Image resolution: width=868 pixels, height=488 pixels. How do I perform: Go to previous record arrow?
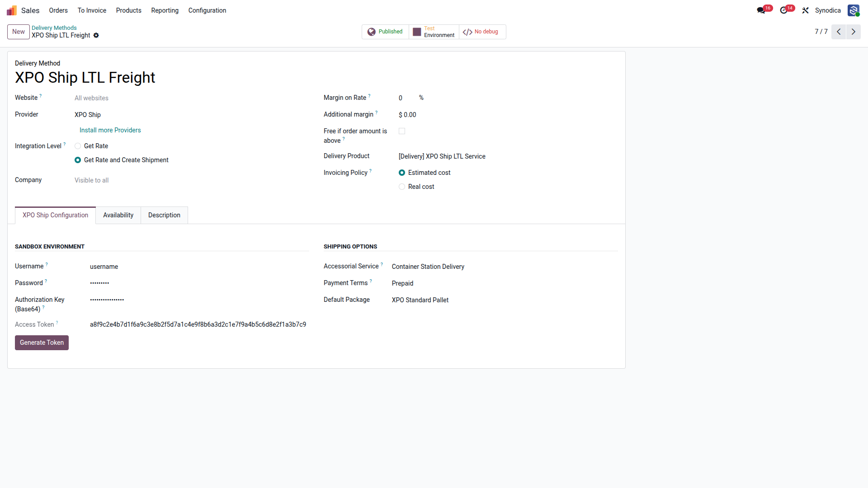tap(839, 32)
